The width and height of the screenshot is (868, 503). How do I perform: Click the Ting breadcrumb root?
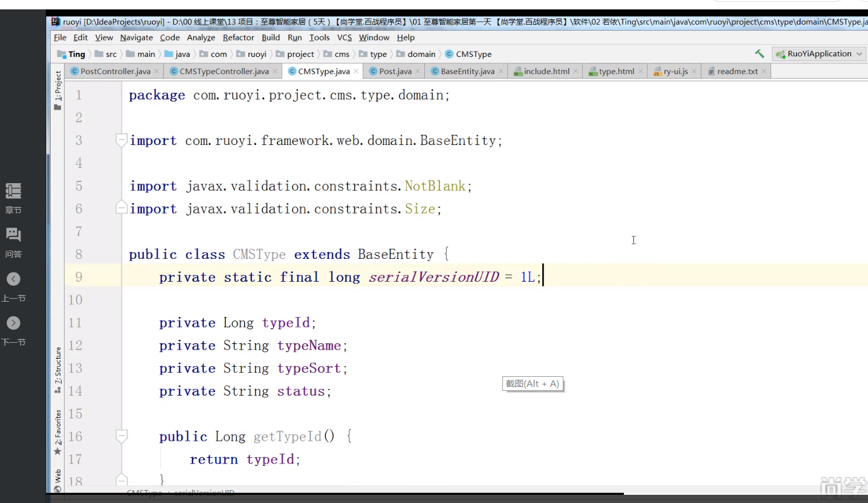point(71,54)
